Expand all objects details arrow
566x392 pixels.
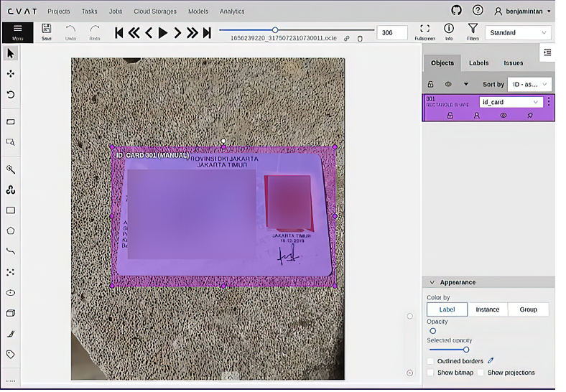click(x=466, y=85)
